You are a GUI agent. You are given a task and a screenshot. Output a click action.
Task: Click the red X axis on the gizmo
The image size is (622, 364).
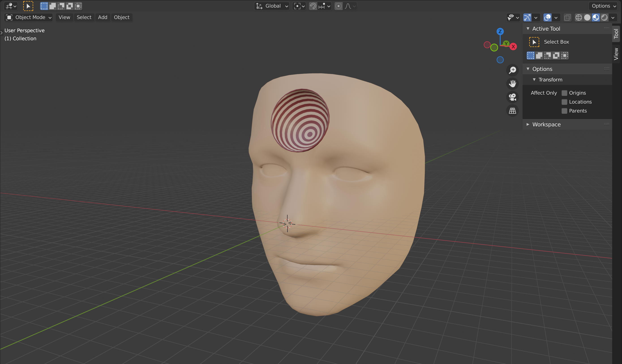pos(513,46)
